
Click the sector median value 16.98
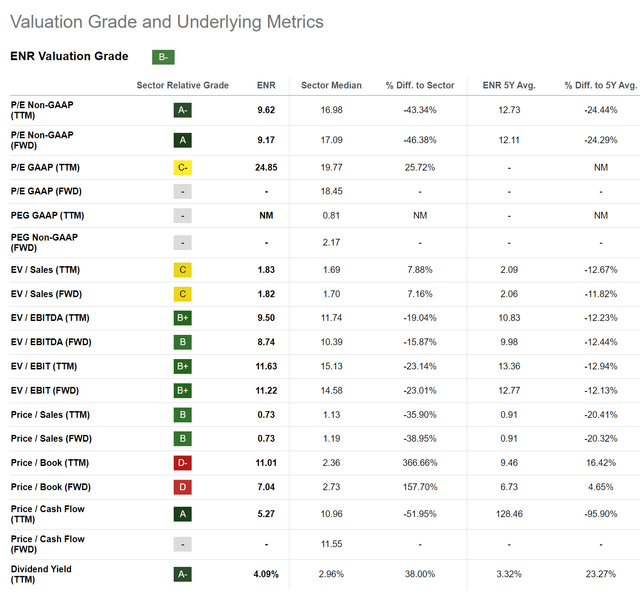[x=331, y=110]
